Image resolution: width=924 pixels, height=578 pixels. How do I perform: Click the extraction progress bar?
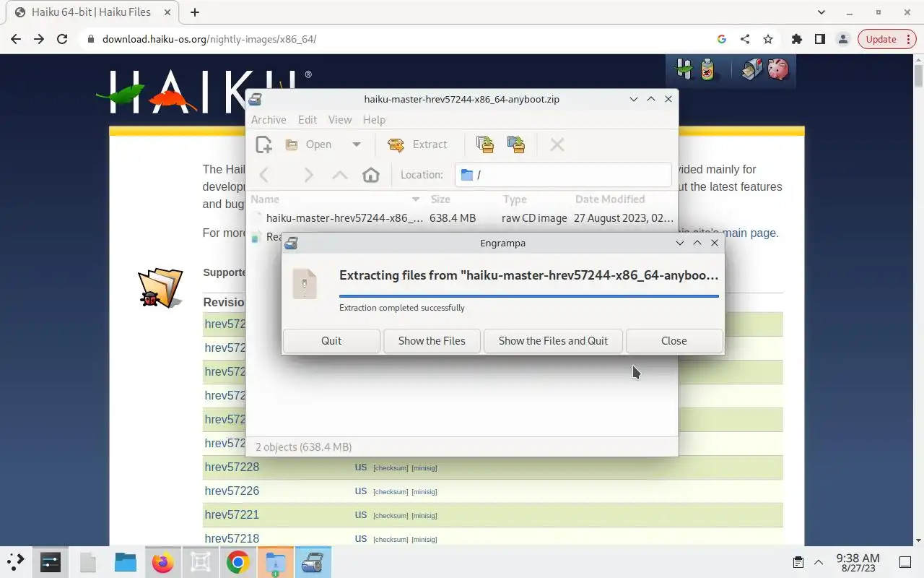click(x=529, y=296)
